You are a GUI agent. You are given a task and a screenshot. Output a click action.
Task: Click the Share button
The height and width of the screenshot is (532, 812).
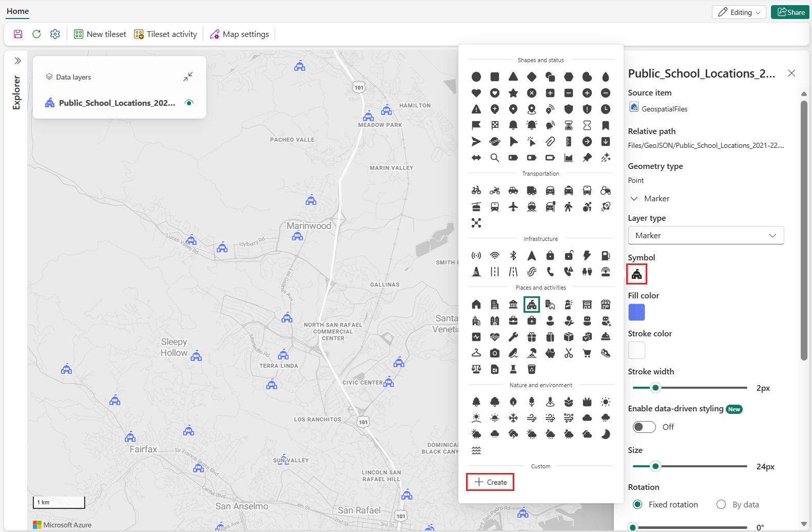(790, 12)
